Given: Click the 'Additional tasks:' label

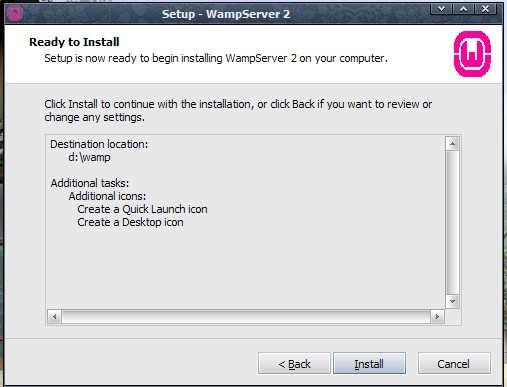Looking at the screenshot, I should coord(90,183).
